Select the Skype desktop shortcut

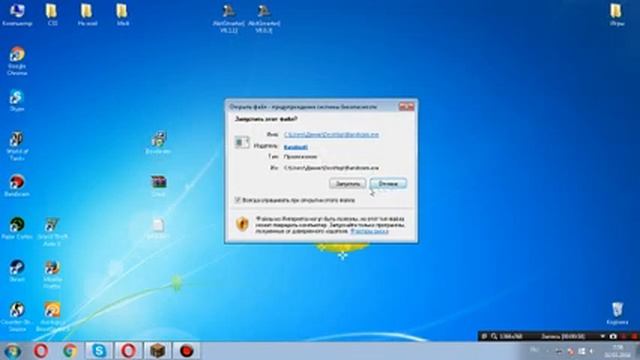click(x=17, y=100)
